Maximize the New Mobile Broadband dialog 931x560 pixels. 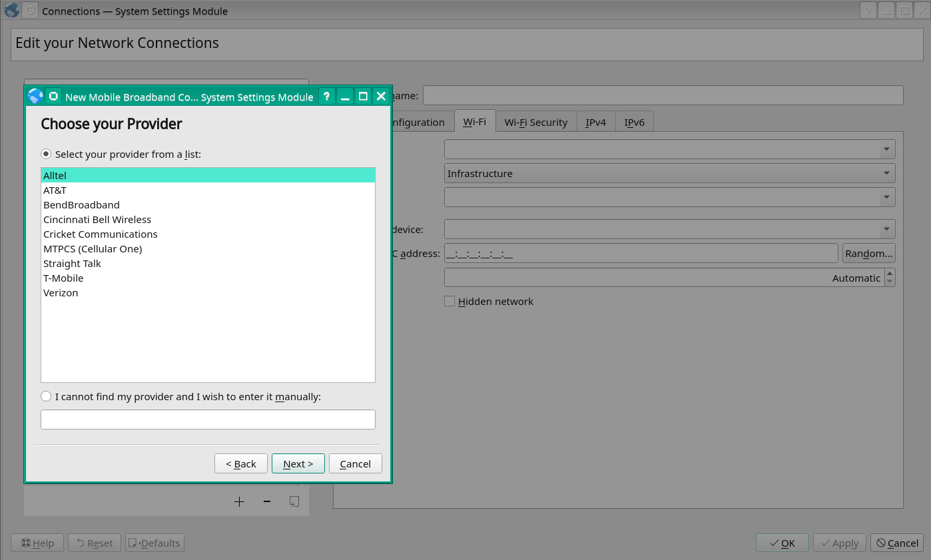tap(363, 97)
